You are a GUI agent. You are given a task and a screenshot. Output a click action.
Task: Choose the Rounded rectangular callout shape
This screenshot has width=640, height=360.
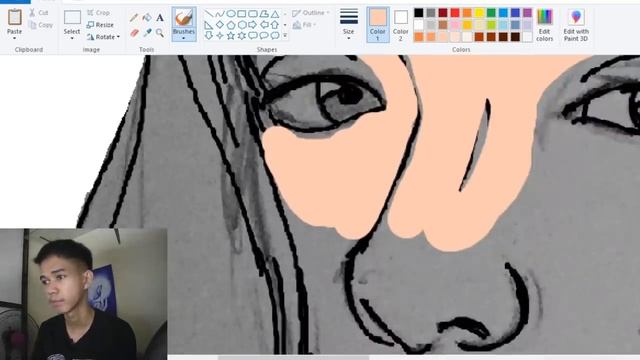[x=253, y=36]
